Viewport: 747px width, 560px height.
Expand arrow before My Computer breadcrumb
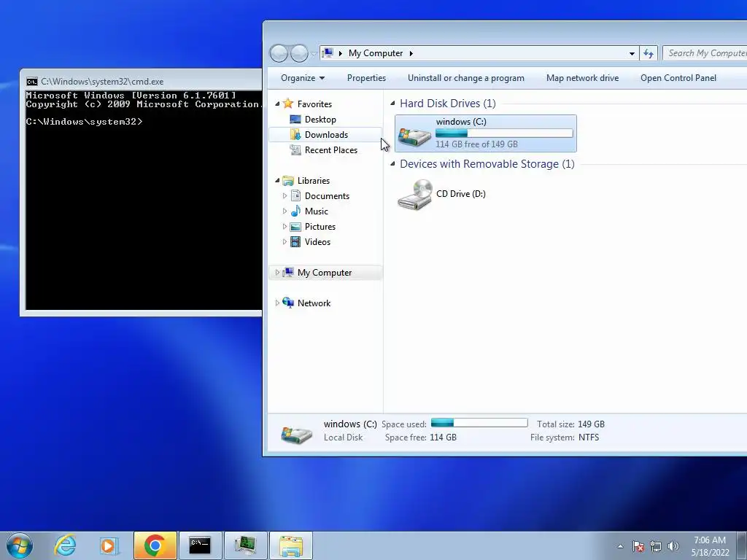click(341, 53)
